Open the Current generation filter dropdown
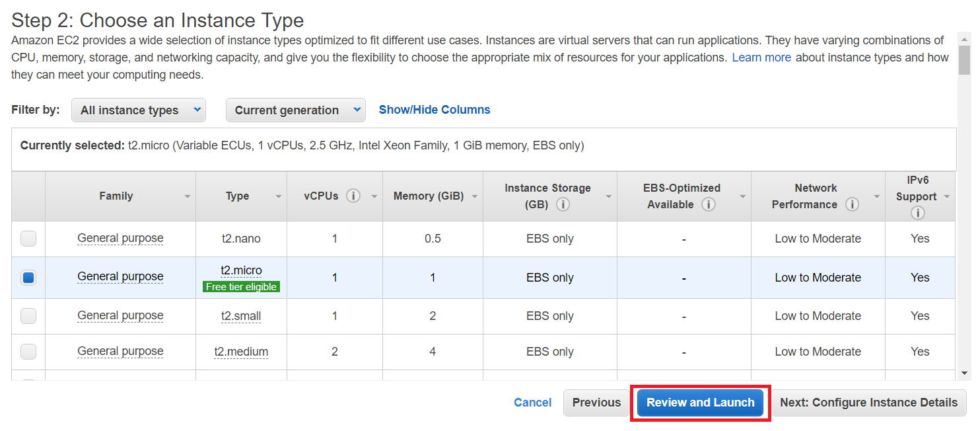The image size is (980, 431). 295,110
